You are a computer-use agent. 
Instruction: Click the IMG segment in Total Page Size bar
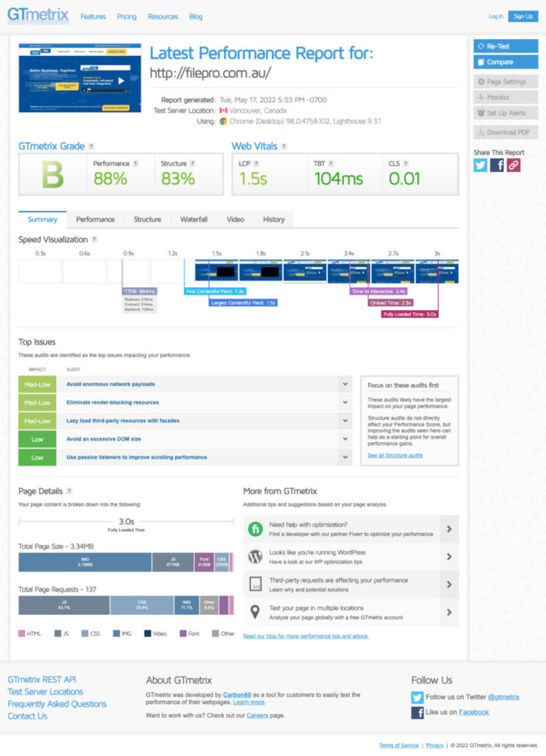(x=85, y=562)
